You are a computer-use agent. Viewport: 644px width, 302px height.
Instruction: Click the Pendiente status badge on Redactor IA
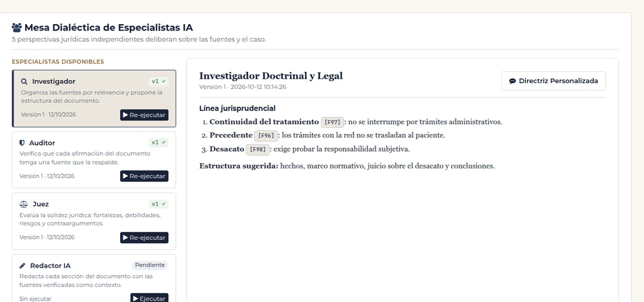[x=150, y=265]
